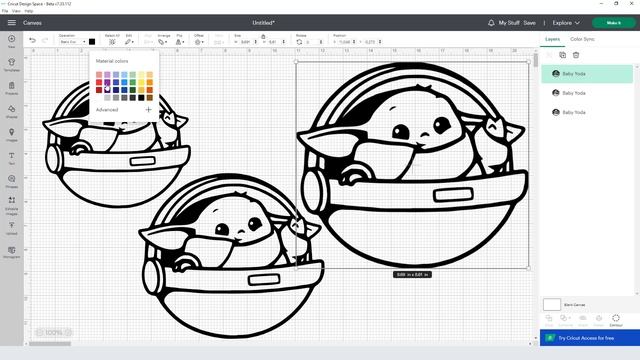Image resolution: width=640 pixels, height=360 pixels.
Task: Open Editable Images in the left sidebar
Action: pos(11,205)
